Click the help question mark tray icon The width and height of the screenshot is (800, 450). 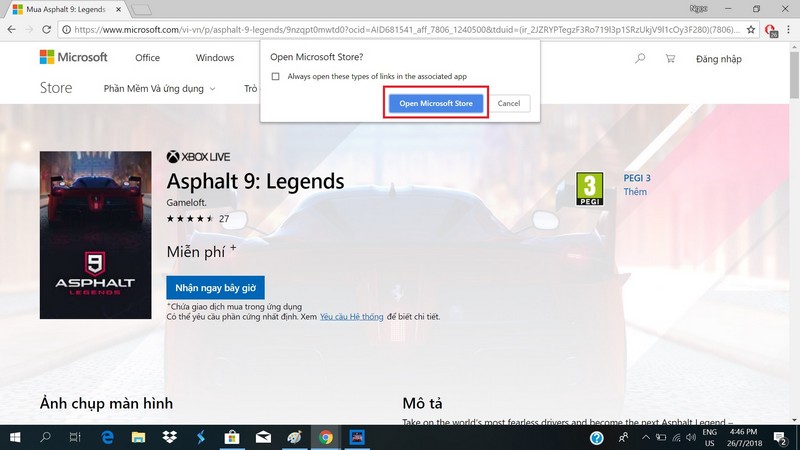coord(596,438)
